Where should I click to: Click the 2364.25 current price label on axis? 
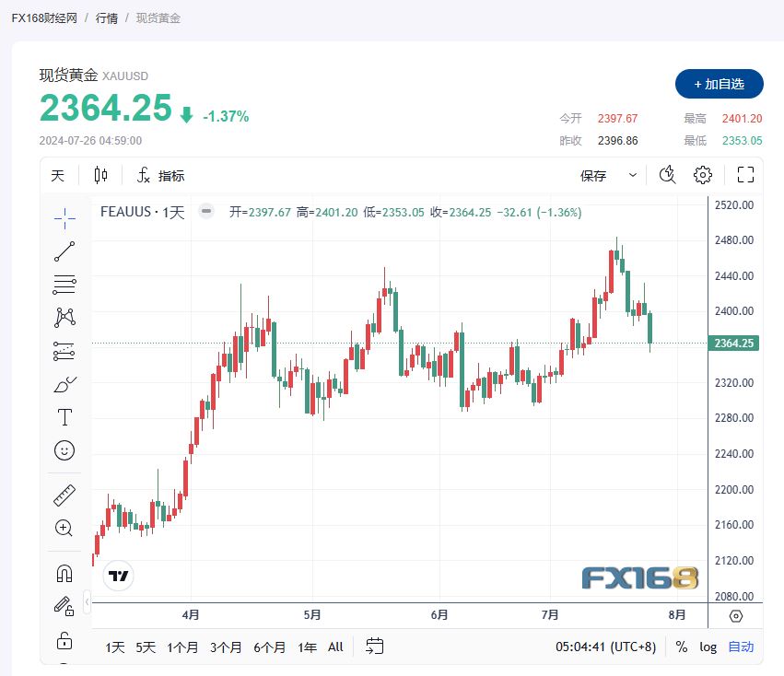pos(734,344)
